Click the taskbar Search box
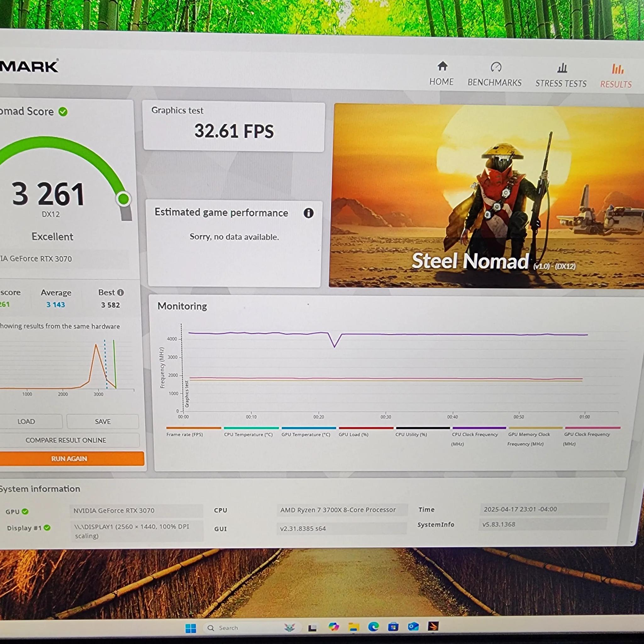 pyautogui.click(x=252, y=628)
